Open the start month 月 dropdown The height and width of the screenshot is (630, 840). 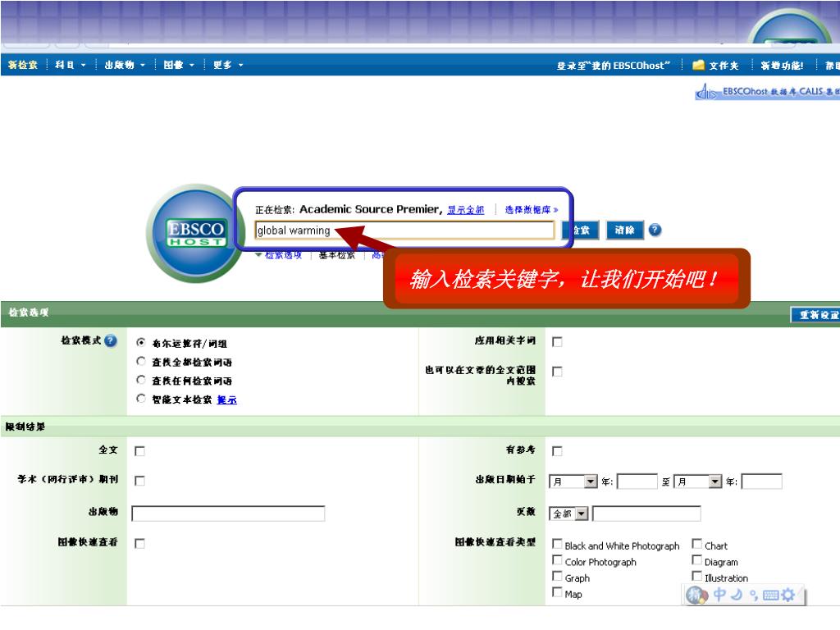click(573, 482)
